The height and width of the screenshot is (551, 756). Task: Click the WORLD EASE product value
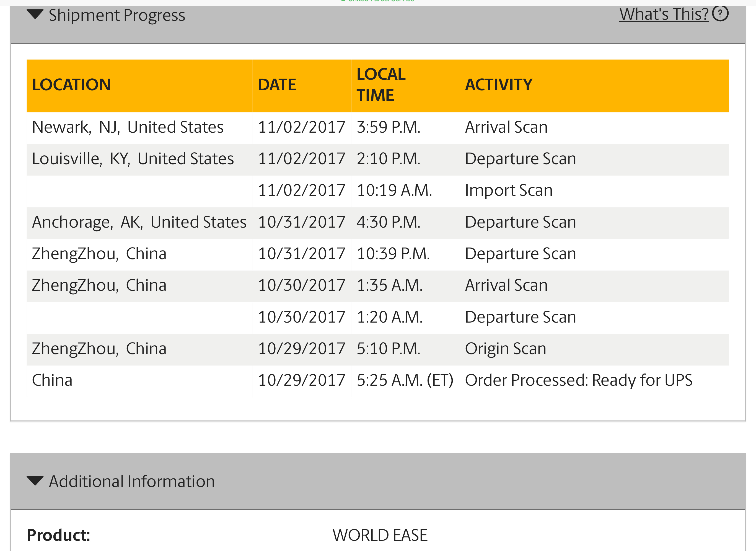pyautogui.click(x=380, y=535)
